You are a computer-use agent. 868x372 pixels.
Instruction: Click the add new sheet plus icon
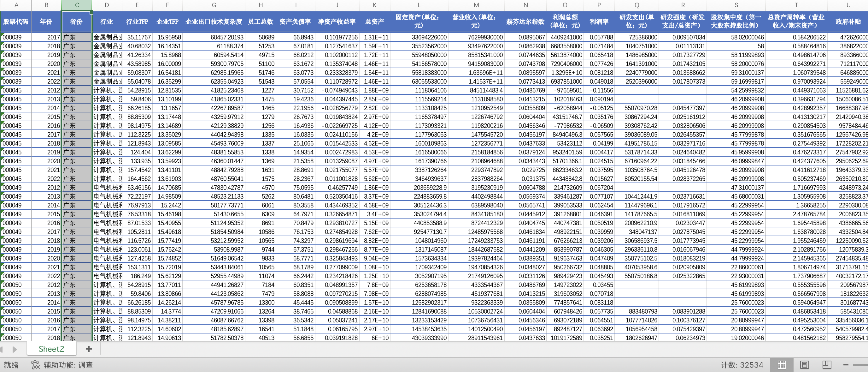[89, 349]
